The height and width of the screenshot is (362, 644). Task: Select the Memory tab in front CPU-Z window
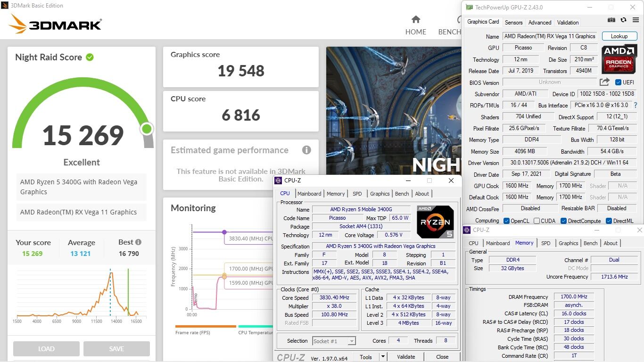336,194
